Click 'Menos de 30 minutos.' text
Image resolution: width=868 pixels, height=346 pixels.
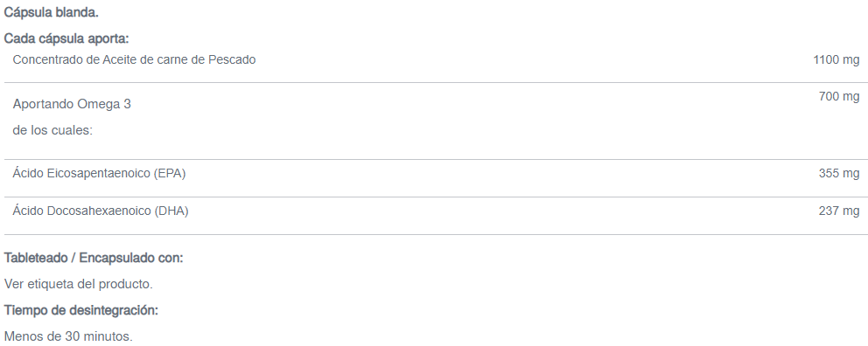(x=68, y=336)
